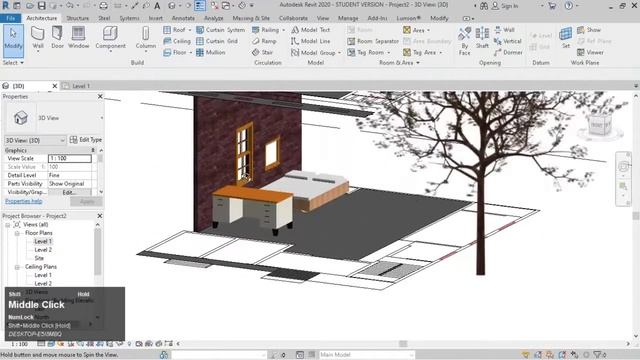The width and height of the screenshot is (640, 360).
Task: Click the Project Browser vertical scrollbar
Action: [x=98, y=251]
